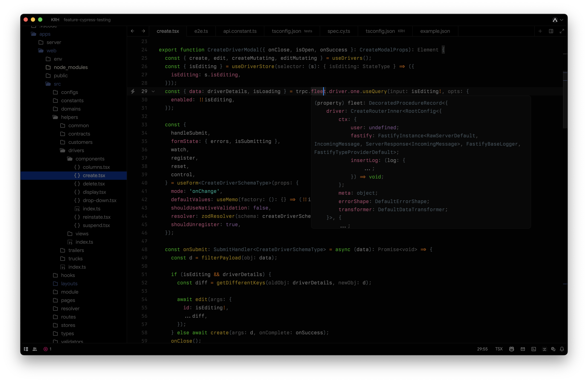Go back with the left arrow
The image size is (588, 382).
133,31
